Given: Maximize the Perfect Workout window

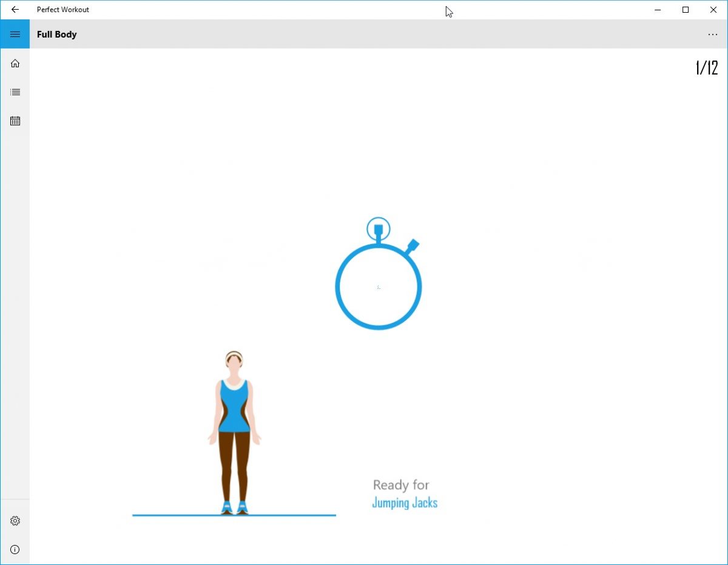Looking at the screenshot, I should coord(686,10).
